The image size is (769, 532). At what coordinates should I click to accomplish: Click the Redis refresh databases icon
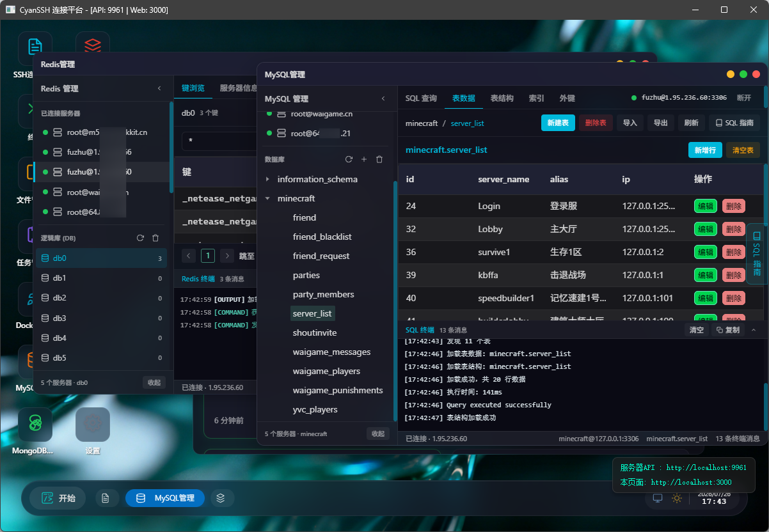tap(140, 238)
